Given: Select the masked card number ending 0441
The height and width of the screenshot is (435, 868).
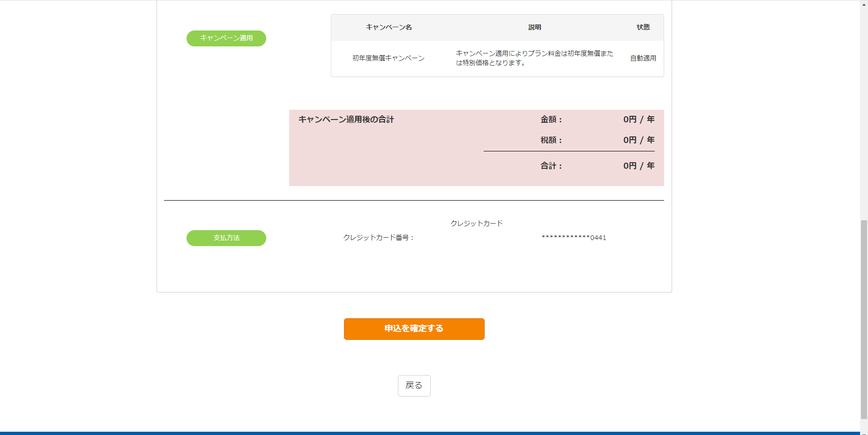Looking at the screenshot, I should (574, 238).
